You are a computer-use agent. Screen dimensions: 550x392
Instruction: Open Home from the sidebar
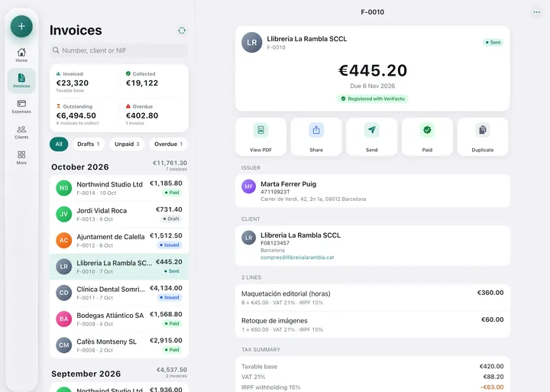click(21, 55)
